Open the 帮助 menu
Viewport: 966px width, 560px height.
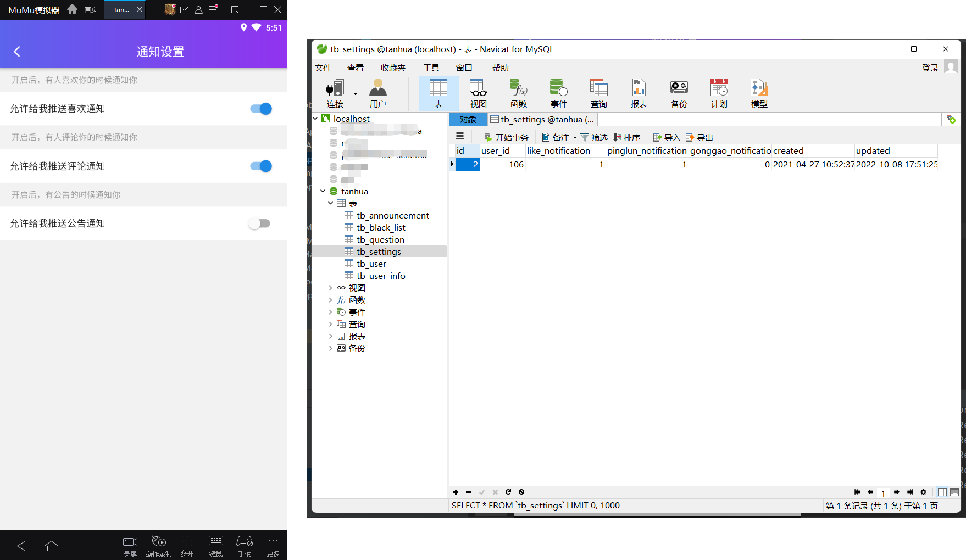pyautogui.click(x=501, y=68)
